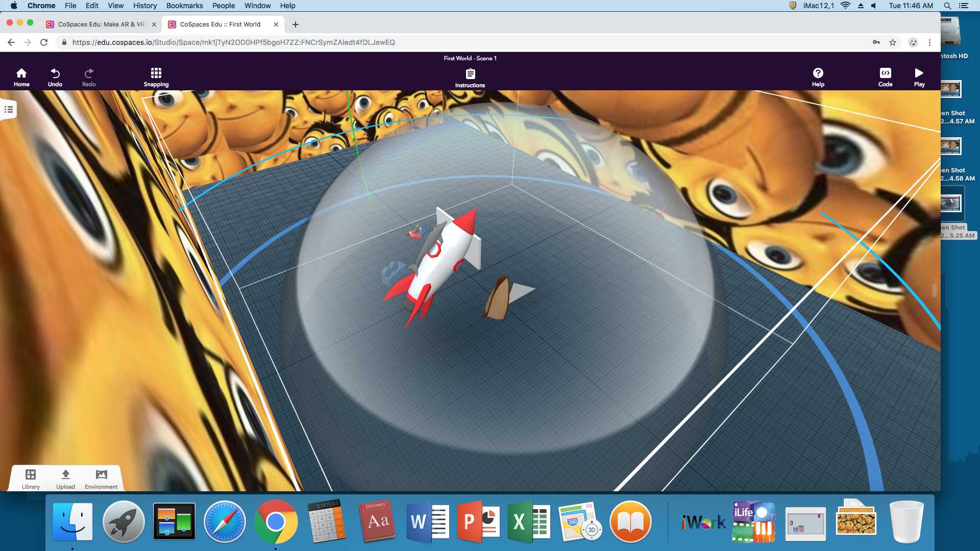980x551 pixels.
Task: Expand the scene list side panel
Action: point(9,109)
